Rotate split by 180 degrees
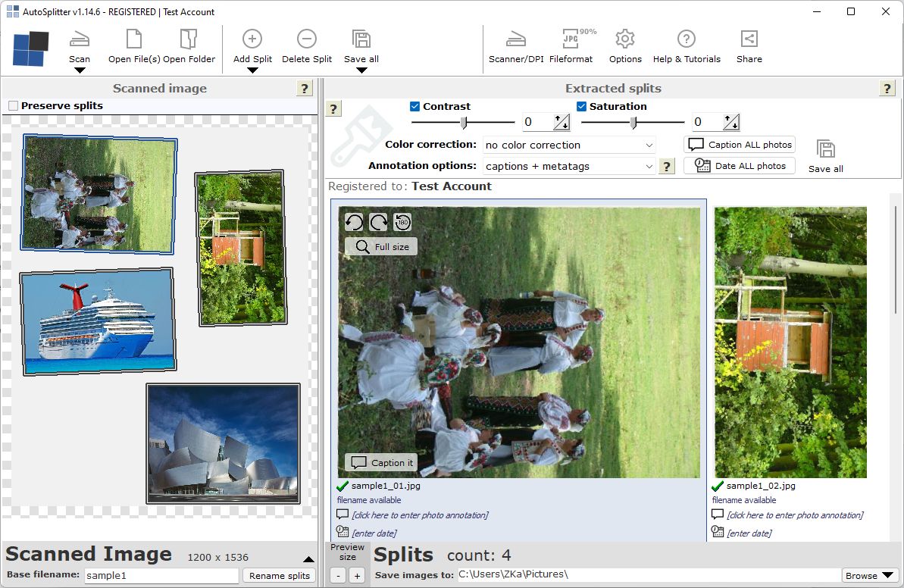The image size is (904, 588). (x=402, y=222)
